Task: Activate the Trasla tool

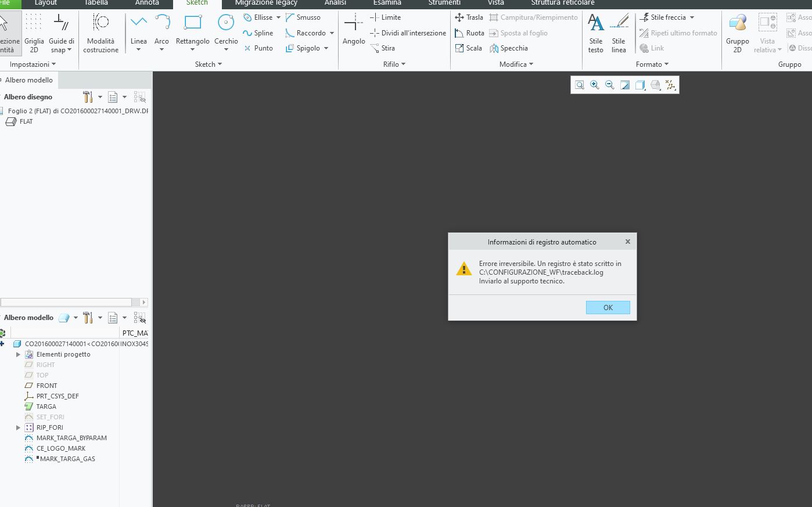Action: tap(469, 17)
